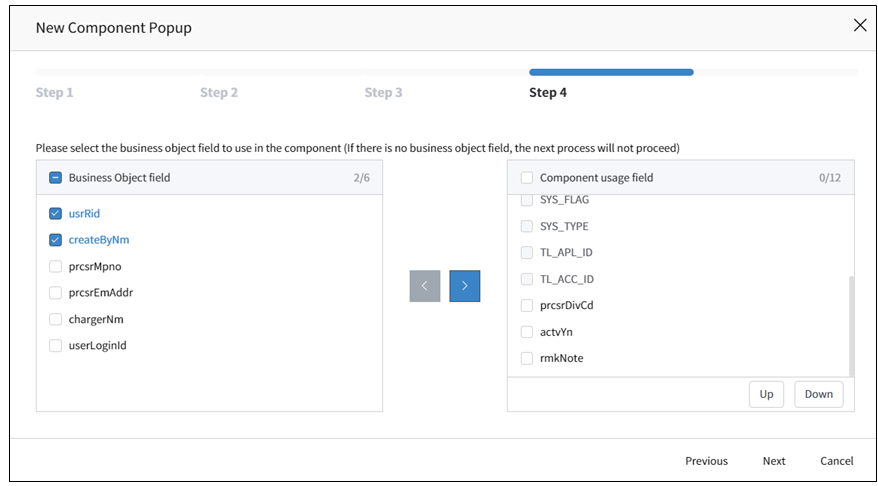Uncheck the createByNm field
878x486 pixels.
tap(55, 240)
